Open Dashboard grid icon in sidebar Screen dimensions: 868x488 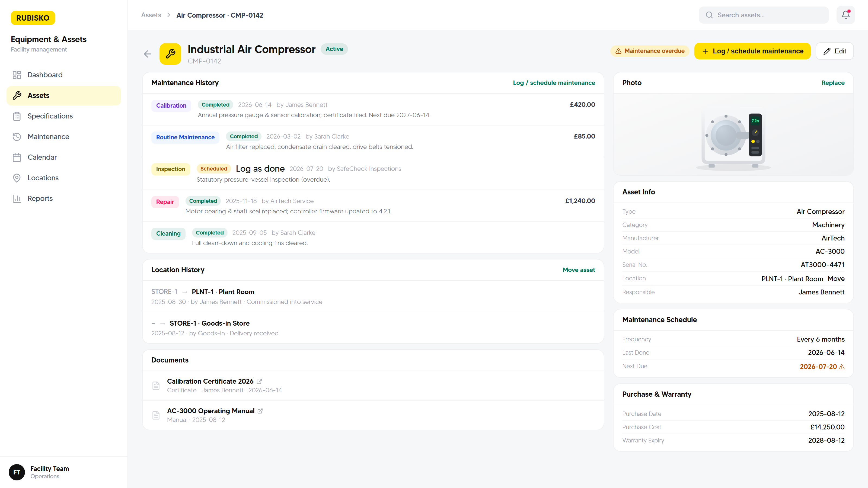coord(17,75)
